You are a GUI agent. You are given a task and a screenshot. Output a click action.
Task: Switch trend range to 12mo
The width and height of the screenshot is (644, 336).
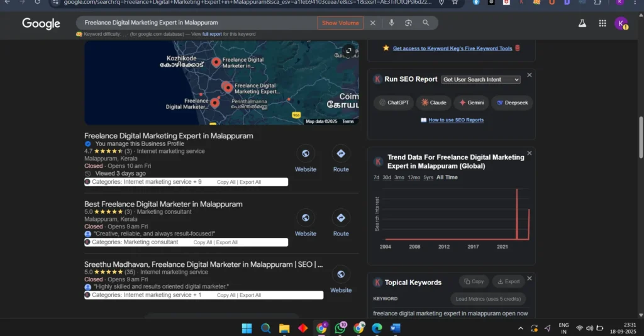[414, 177]
